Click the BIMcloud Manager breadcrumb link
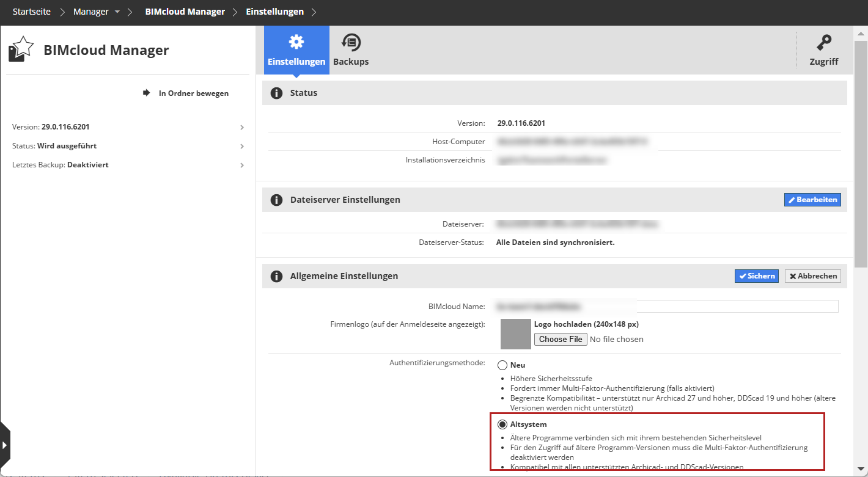Screen dimensions: 868x477 (x=185, y=12)
